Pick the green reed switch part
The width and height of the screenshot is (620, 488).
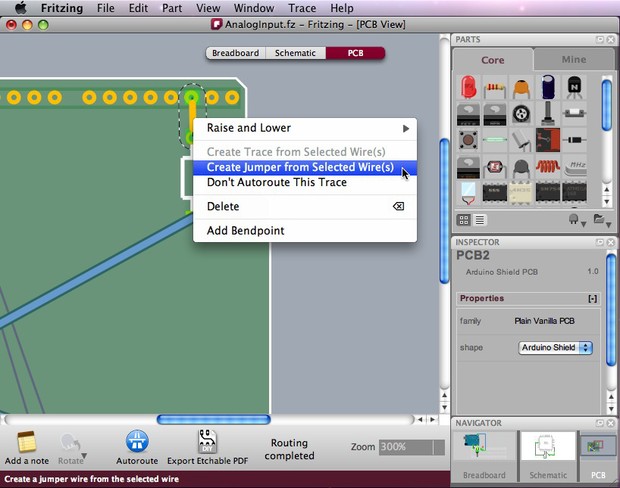click(495, 140)
